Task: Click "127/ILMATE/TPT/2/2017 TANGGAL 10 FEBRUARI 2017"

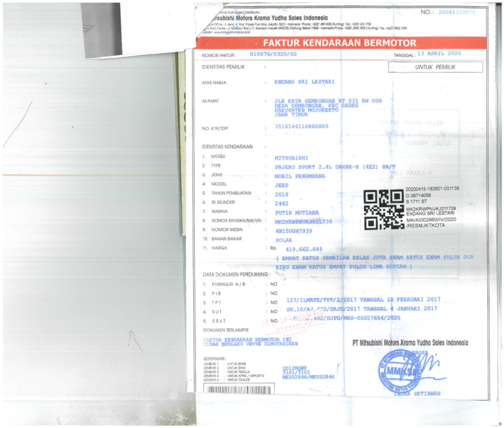Action: click(364, 300)
